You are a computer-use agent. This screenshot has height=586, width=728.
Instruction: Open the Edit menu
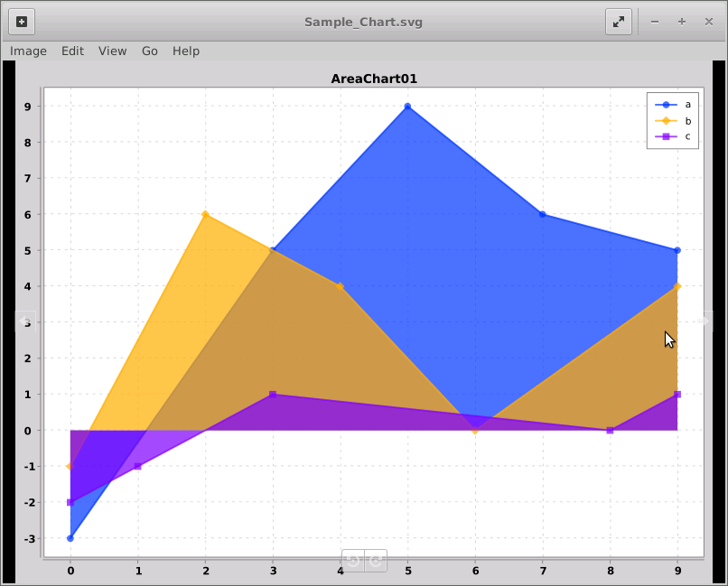coord(72,51)
